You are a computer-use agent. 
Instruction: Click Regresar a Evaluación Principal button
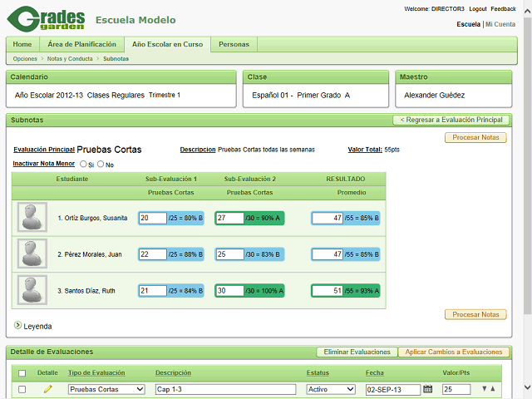pos(451,120)
